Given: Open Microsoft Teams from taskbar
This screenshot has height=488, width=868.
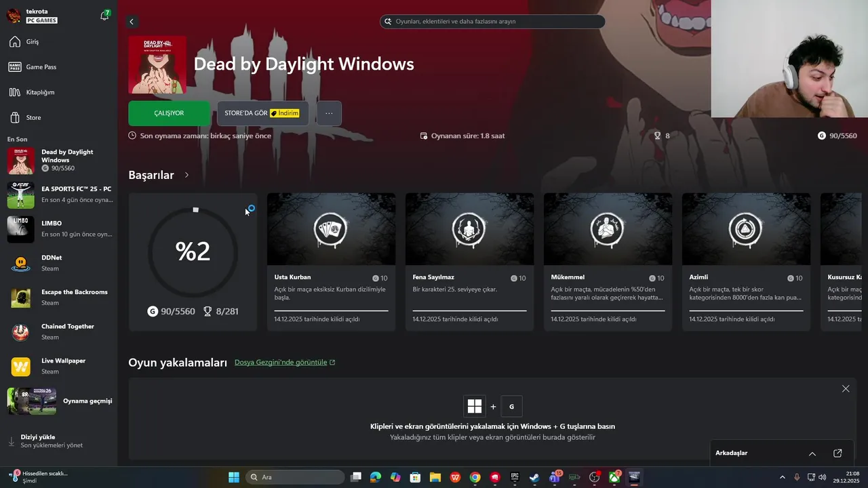Looking at the screenshot, I should click(x=555, y=477).
